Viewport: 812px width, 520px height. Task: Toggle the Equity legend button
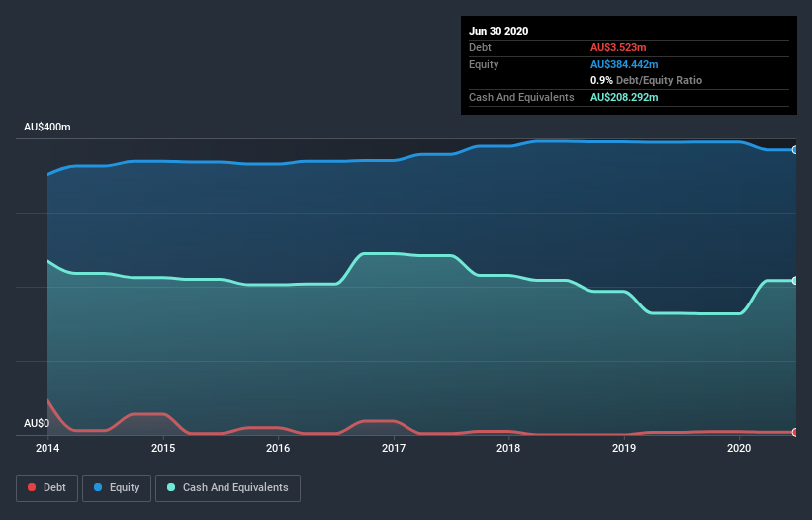(117, 488)
